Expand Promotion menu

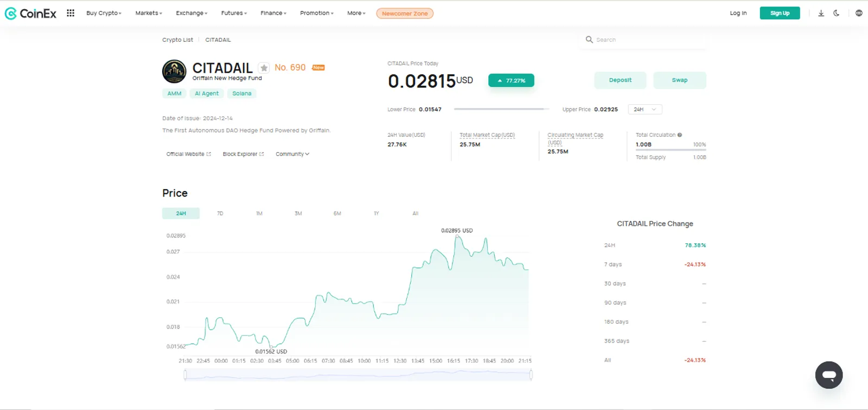point(317,13)
